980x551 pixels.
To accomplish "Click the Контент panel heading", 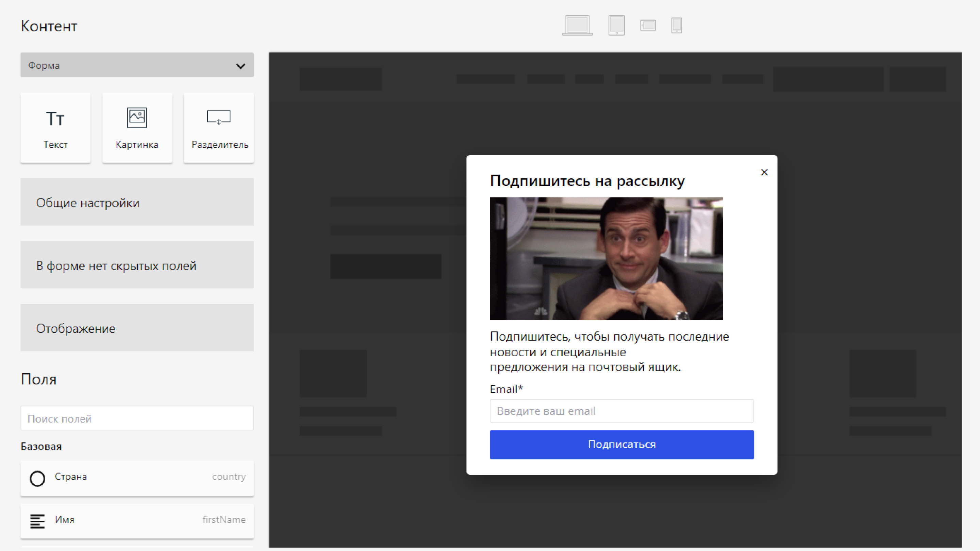I will click(49, 26).
